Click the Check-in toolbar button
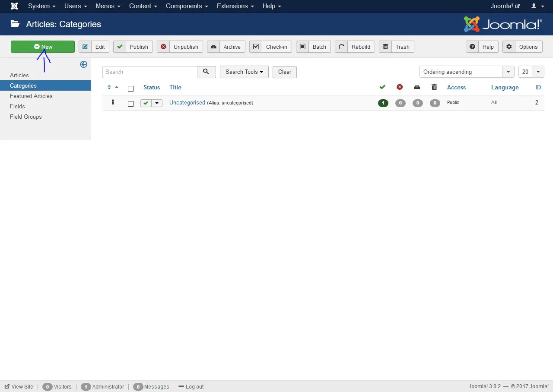 pos(270,47)
